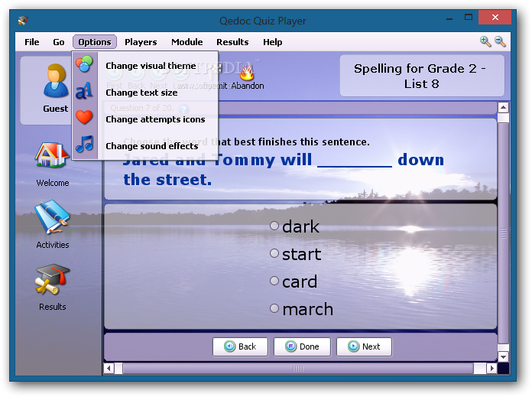
Task: Click the Abandon flame icon
Action: coord(247,72)
